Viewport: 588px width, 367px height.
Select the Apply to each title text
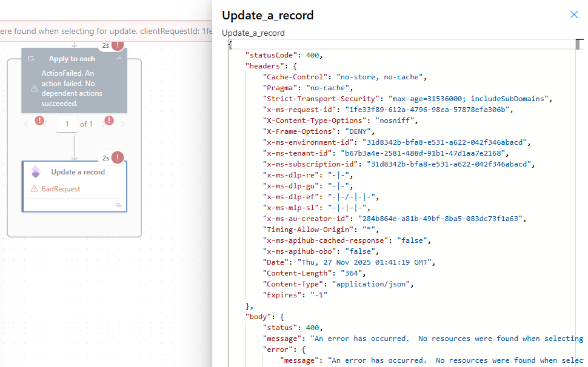[72, 59]
